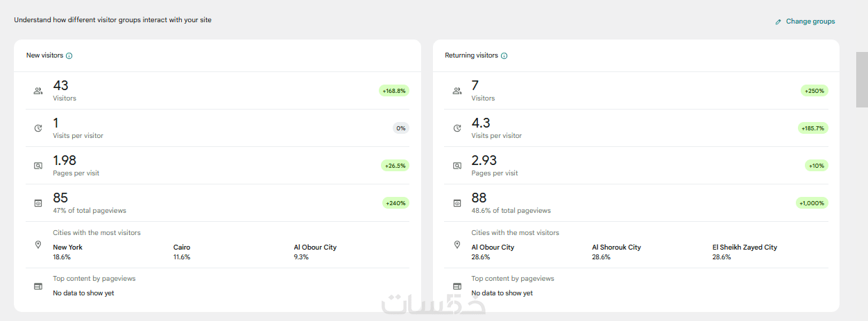The width and height of the screenshot is (868, 321).
Task: Click the info icon beside Returning visitors
Action: [x=504, y=55]
